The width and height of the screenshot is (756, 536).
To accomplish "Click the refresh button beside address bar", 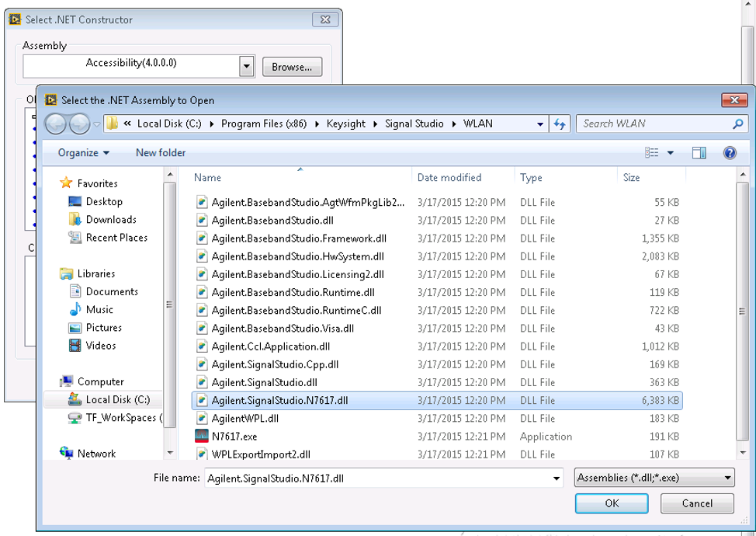I will (560, 124).
